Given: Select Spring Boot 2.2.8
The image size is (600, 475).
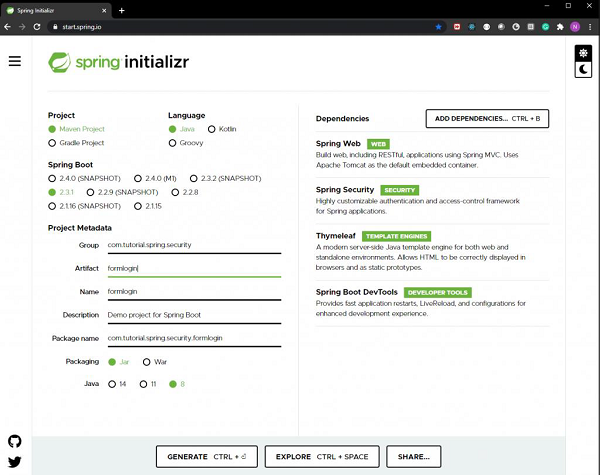Looking at the screenshot, I should pyautogui.click(x=185, y=192).
